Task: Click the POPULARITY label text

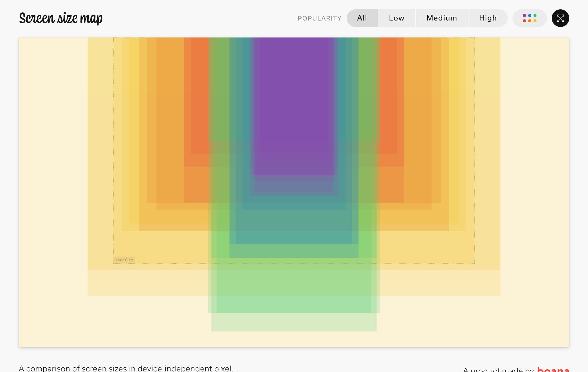Action: pyautogui.click(x=319, y=18)
